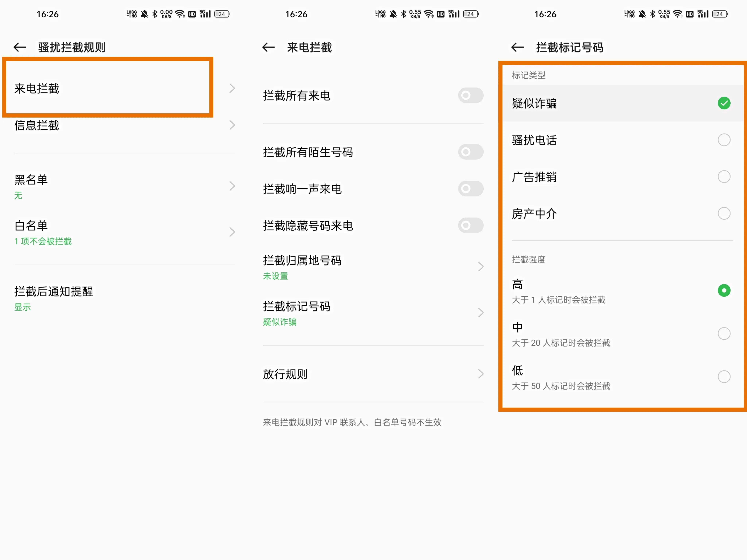Tap 大于 20 人标记时会被拦截 description
747x560 pixels.
coord(561,343)
